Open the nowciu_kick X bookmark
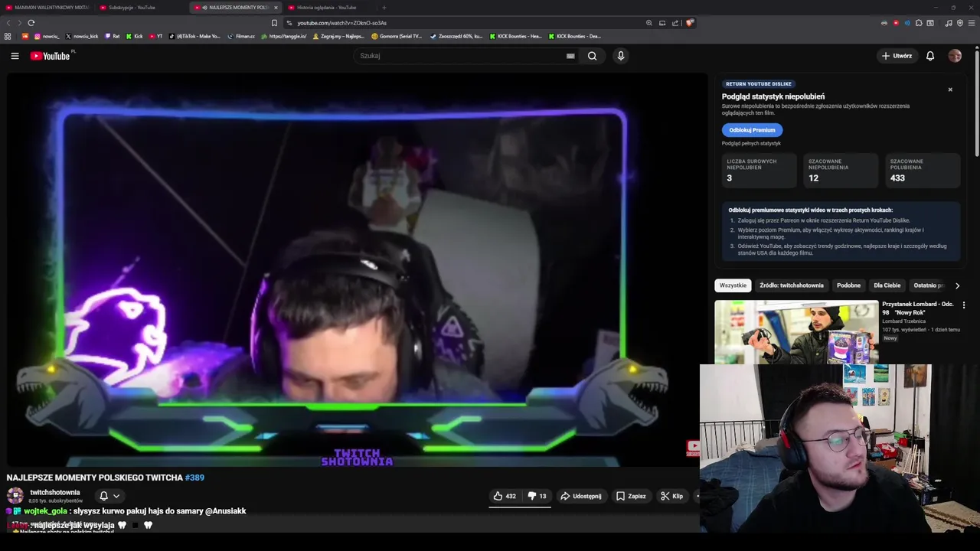 (82, 36)
